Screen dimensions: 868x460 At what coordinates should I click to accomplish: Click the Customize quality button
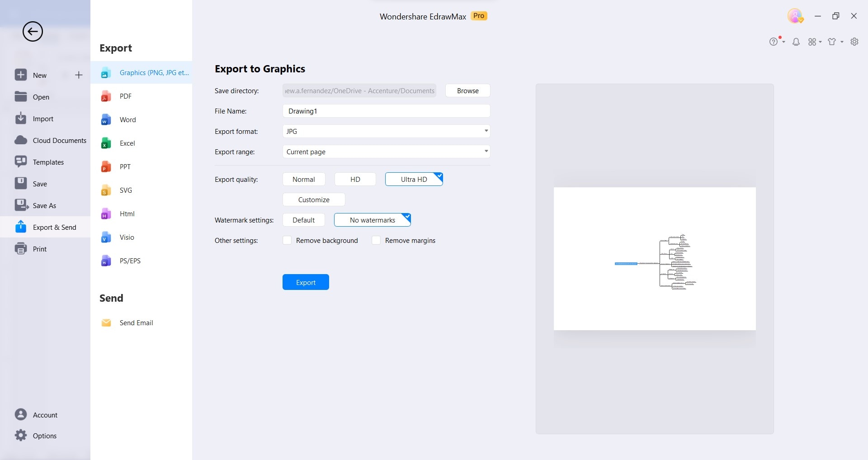pos(314,199)
